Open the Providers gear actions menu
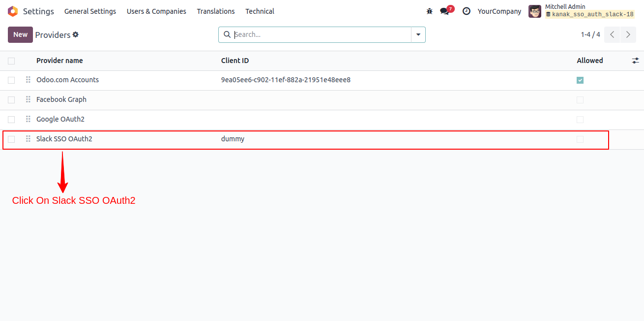The height and width of the screenshot is (321, 644). [x=76, y=34]
